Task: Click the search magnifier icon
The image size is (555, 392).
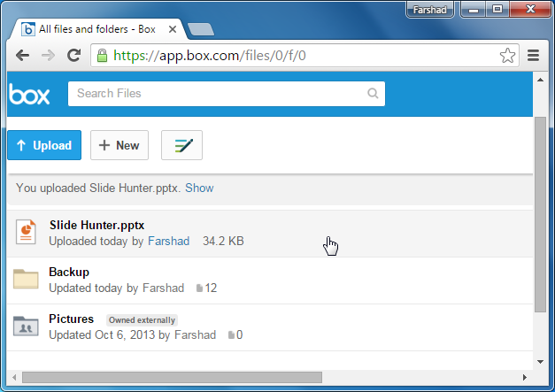Action: click(373, 94)
